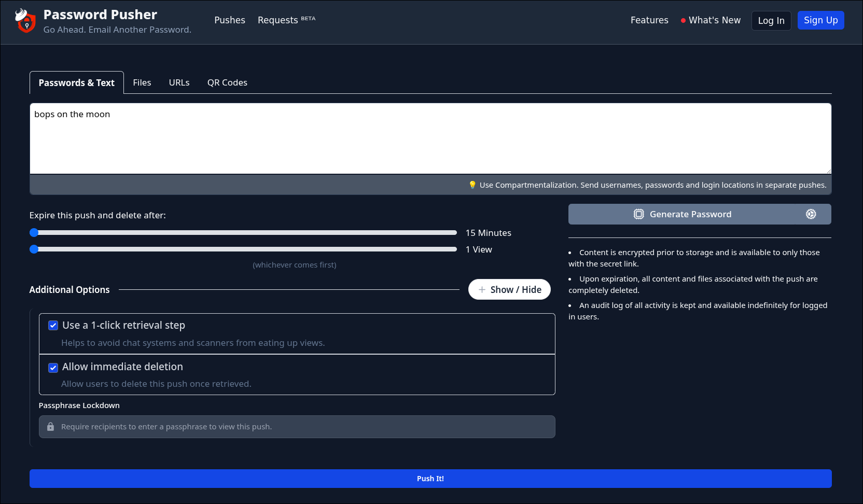Select the URLs tab

[x=179, y=82]
